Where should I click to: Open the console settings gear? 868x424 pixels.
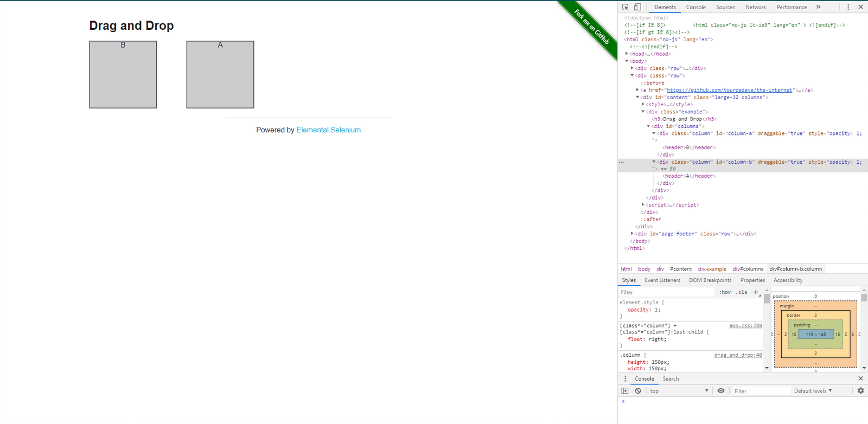click(x=860, y=391)
